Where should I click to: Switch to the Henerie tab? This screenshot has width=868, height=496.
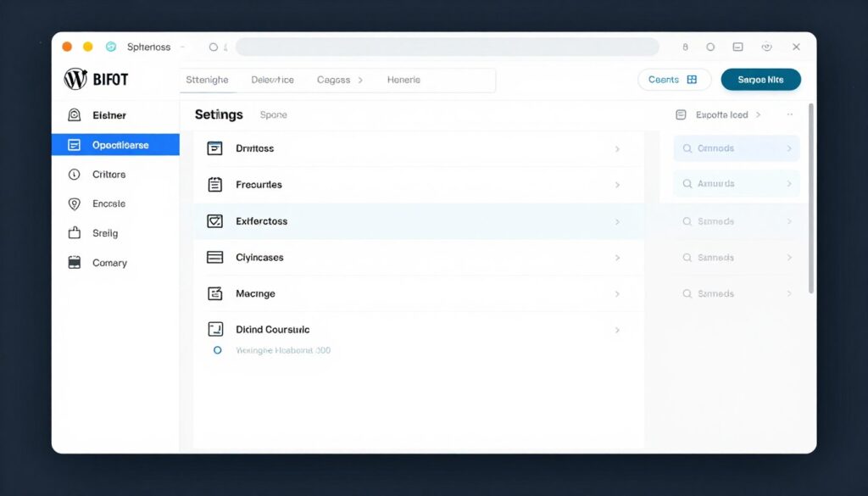(403, 80)
